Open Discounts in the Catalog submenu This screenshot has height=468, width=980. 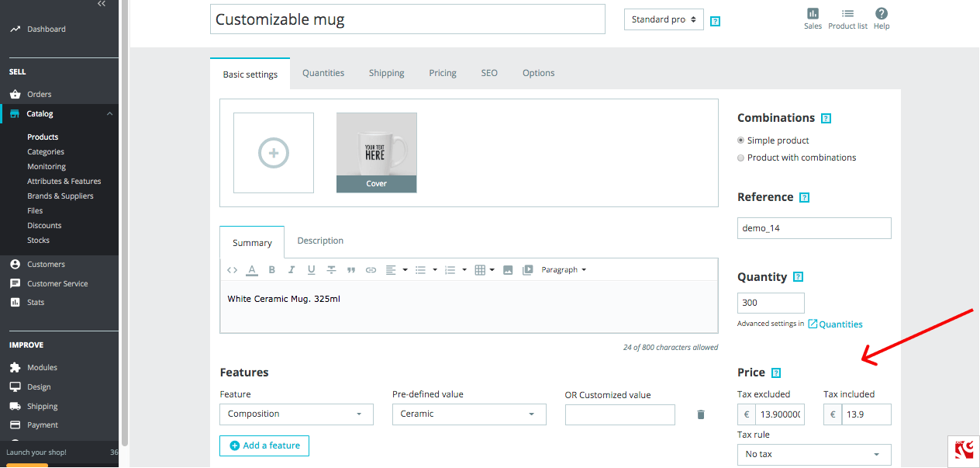(x=44, y=226)
